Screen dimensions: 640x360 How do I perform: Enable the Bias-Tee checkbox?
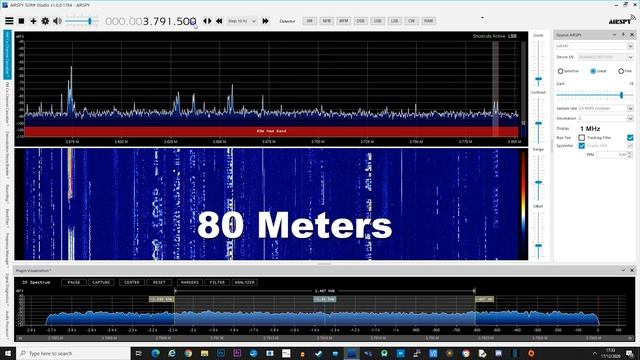click(582, 138)
